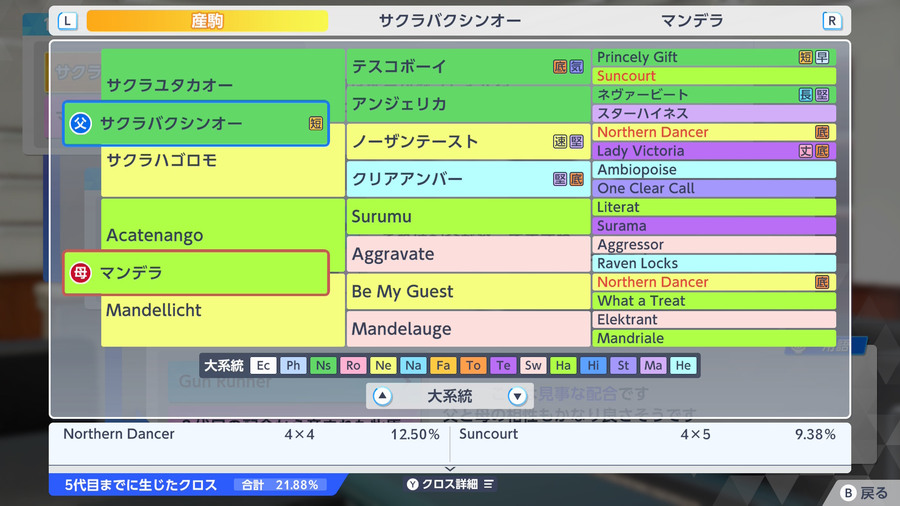Click the 底 badge on Lady Victoria
The height and width of the screenshot is (506, 900).
[822, 151]
